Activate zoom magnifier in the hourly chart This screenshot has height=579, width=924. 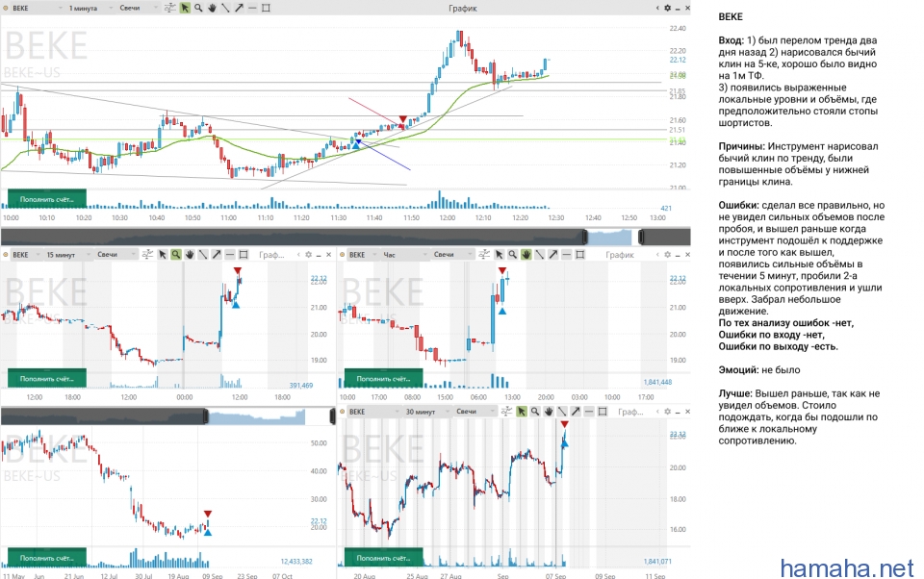coord(513,255)
